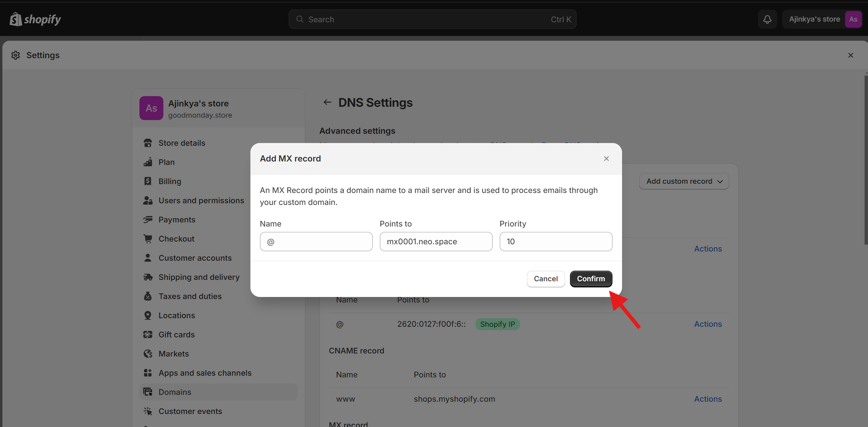Select Domains in the sidebar
868x427 pixels.
219,392
